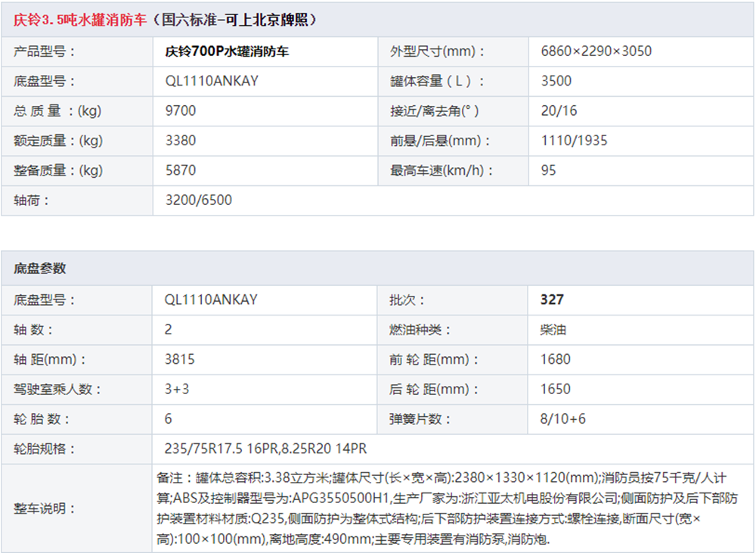Image resolution: width=756 pixels, height=553 pixels.
Task: Click the tank capacity value 3500
Action: (556, 81)
